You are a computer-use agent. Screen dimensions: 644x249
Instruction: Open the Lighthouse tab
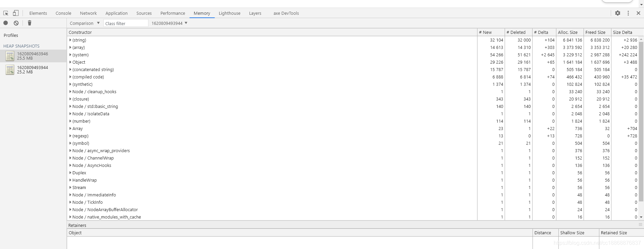point(230,13)
